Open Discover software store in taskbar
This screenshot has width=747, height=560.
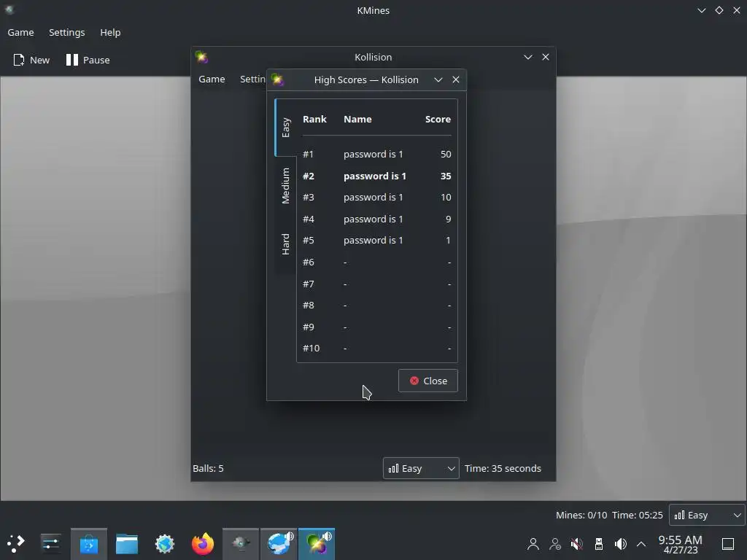(x=88, y=544)
